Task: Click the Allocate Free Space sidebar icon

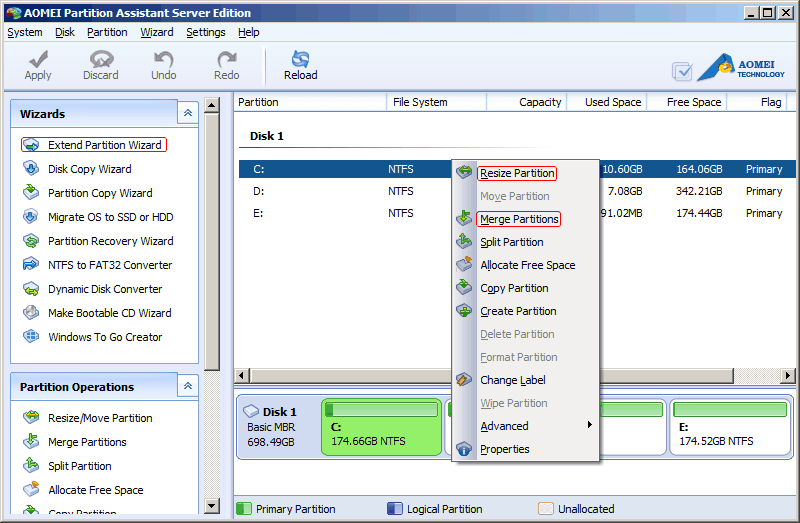Action: click(x=31, y=489)
